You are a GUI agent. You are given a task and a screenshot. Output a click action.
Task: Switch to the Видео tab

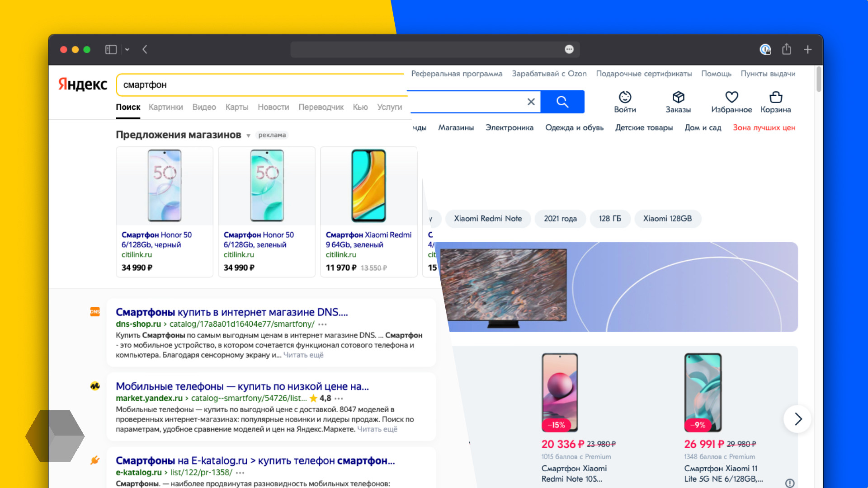pyautogui.click(x=204, y=107)
